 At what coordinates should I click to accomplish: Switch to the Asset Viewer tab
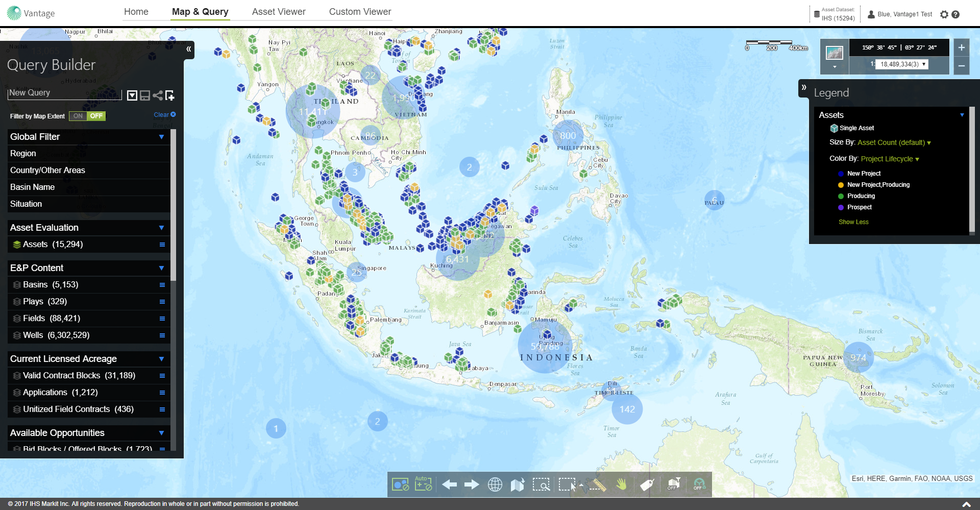coord(279,12)
